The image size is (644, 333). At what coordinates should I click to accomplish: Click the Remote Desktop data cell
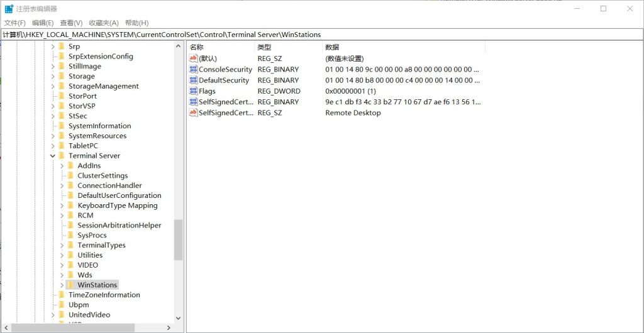(x=353, y=112)
